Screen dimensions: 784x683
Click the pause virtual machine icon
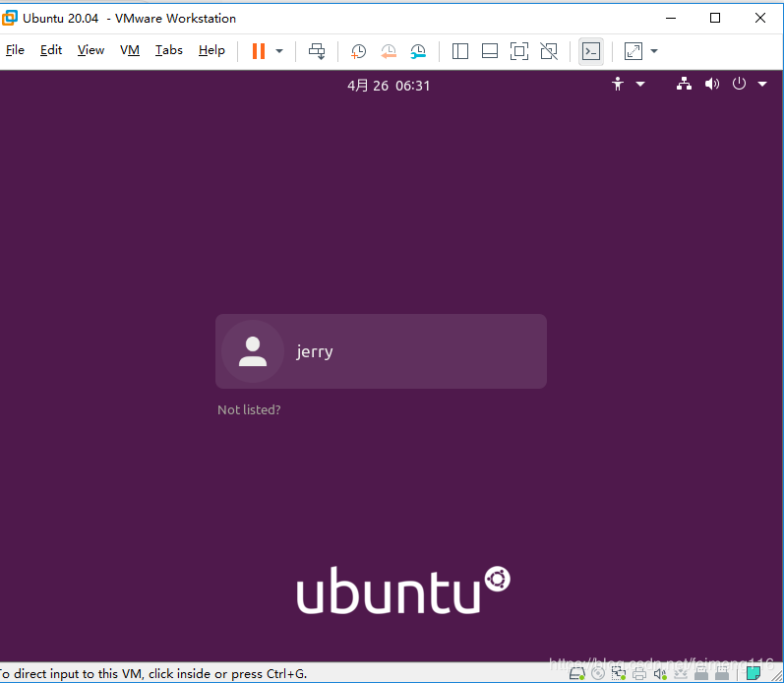(x=259, y=51)
